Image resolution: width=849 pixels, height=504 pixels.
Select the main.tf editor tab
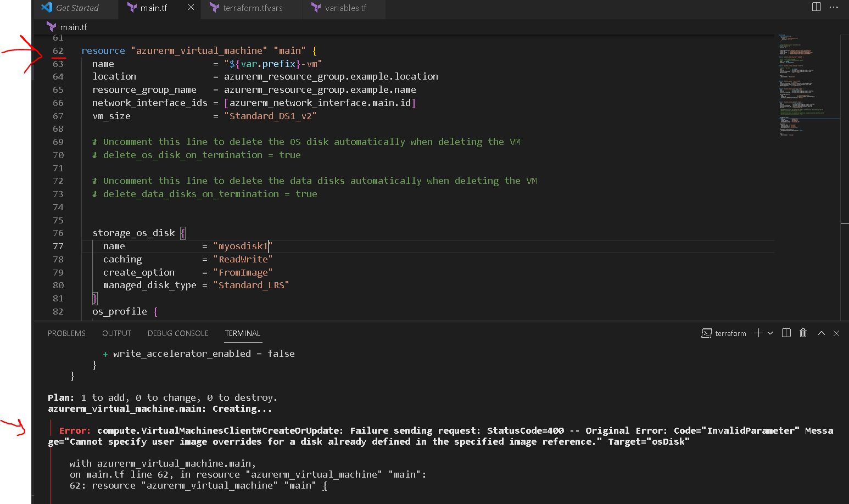pyautogui.click(x=153, y=8)
